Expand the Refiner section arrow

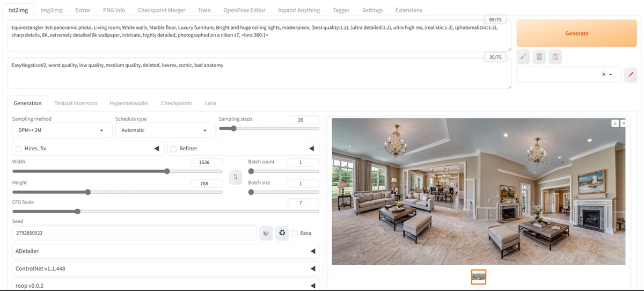[312, 149]
